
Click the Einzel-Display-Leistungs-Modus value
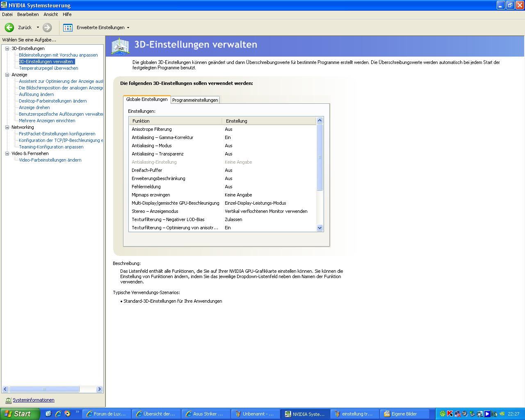(x=255, y=203)
